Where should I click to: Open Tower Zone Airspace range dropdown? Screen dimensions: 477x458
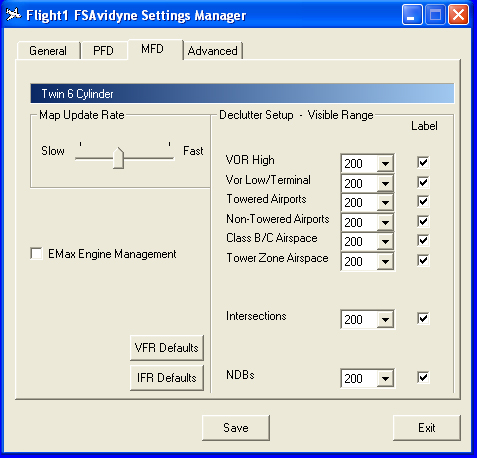click(x=385, y=262)
